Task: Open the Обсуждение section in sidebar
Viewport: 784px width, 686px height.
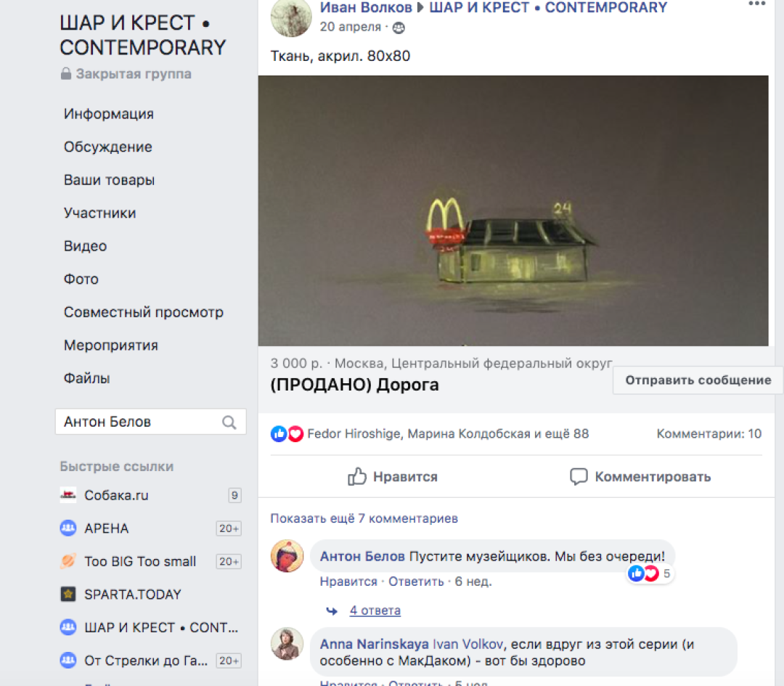Action: click(108, 147)
